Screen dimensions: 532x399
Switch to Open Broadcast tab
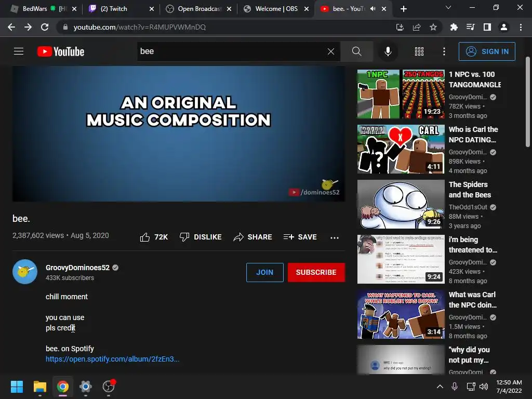pyautogui.click(x=198, y=9)
